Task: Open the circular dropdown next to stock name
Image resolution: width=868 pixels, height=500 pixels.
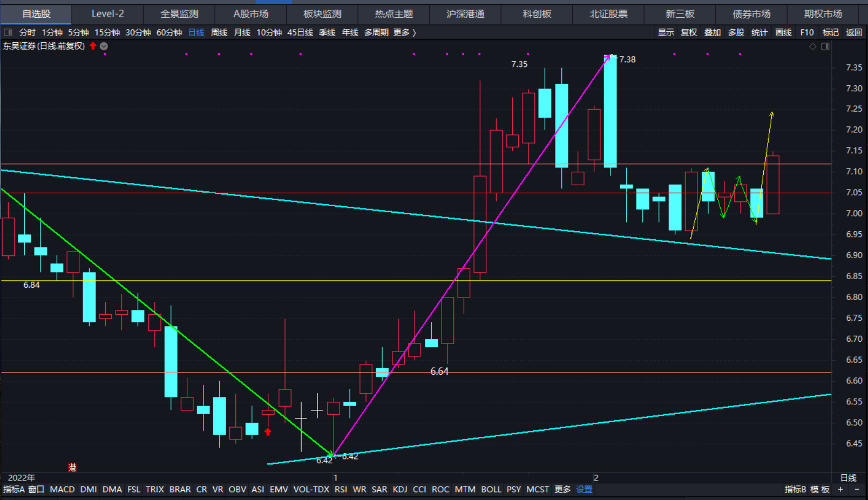Action: coord(104,46)
